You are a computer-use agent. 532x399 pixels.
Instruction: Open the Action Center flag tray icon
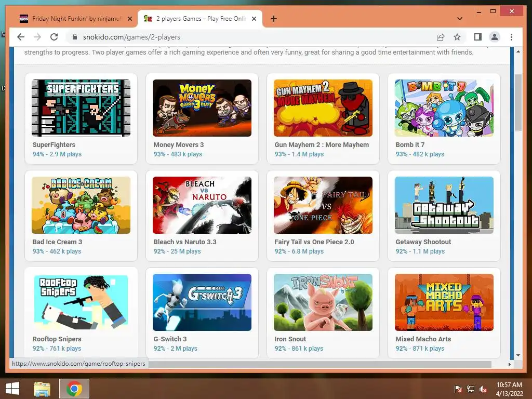(x=458, y=389)
